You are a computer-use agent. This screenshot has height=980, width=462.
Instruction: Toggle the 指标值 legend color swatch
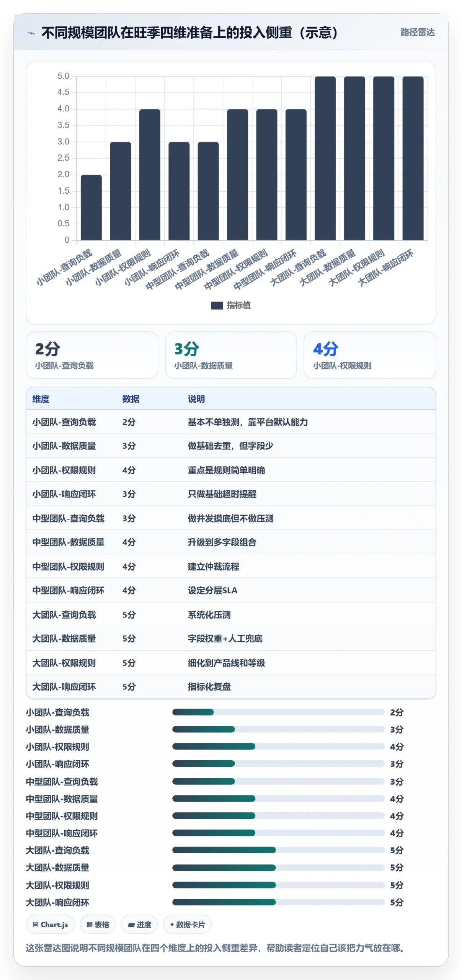(217, 305)
